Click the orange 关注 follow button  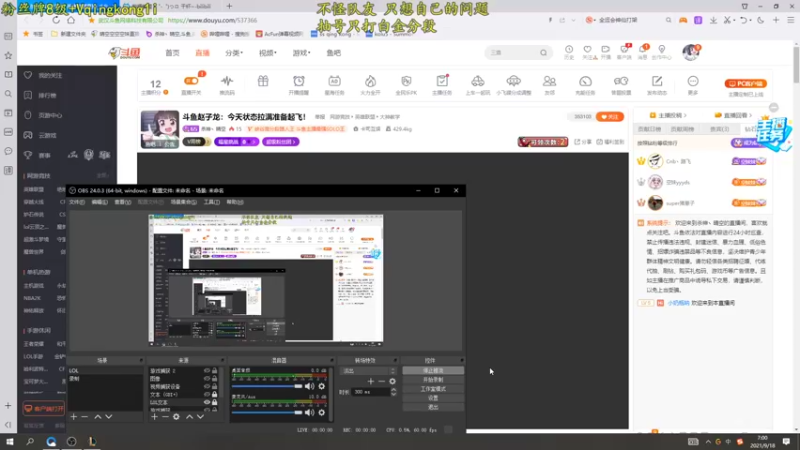[610, 117]
